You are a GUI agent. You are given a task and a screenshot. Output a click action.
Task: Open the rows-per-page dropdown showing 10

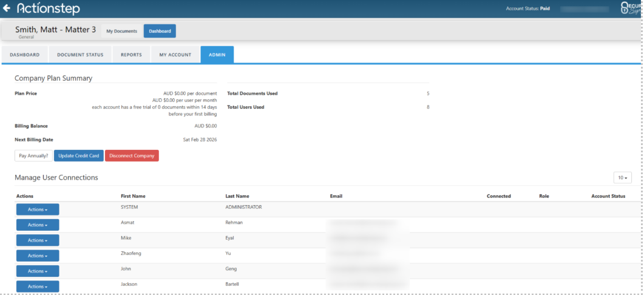click(623, 178)
